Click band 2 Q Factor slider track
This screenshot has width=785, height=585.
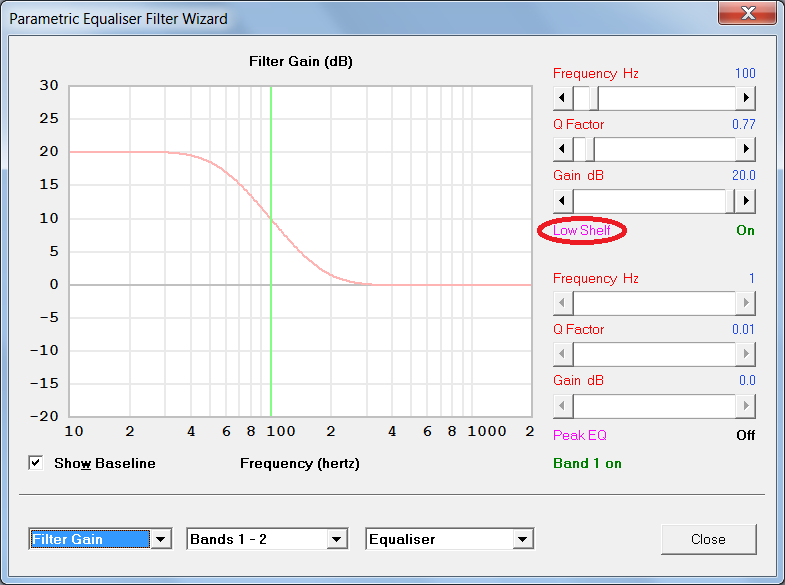[x=654, y=354]
